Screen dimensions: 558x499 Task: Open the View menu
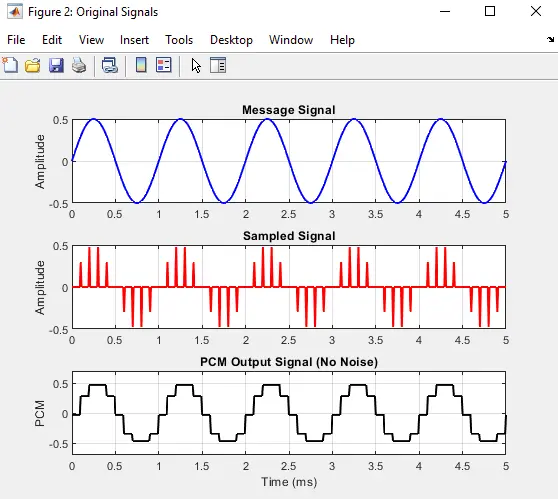tap(91, 40)
